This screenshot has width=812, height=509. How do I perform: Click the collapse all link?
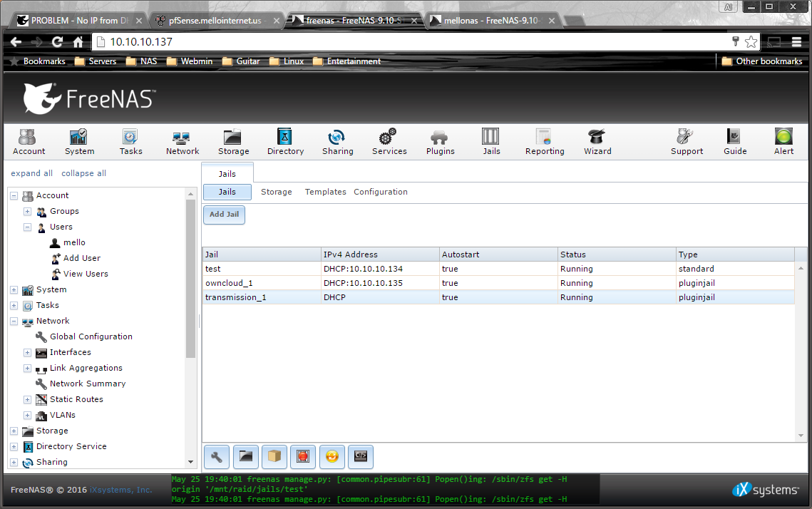pos(83,173)
